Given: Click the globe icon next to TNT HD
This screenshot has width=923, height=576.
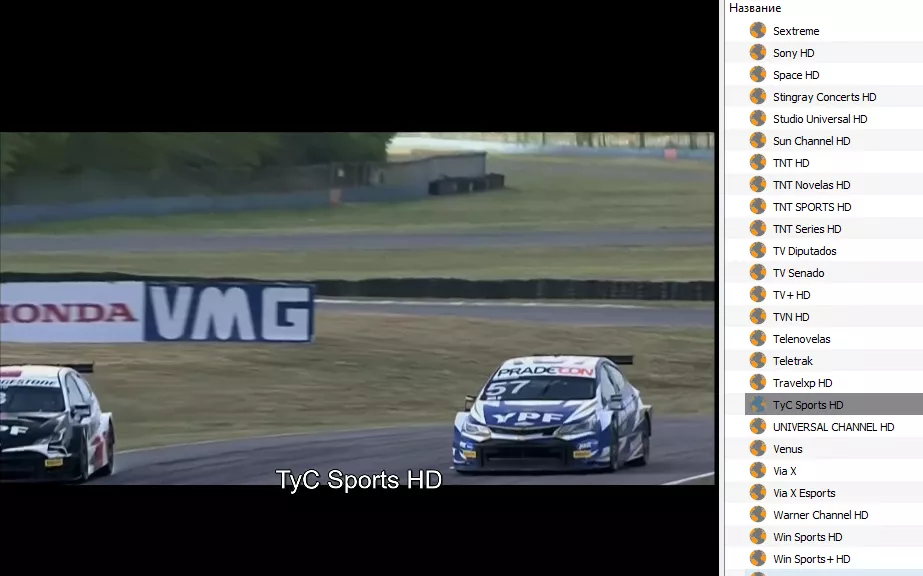Looking at the screenshot, I should (x=758, y=162).
